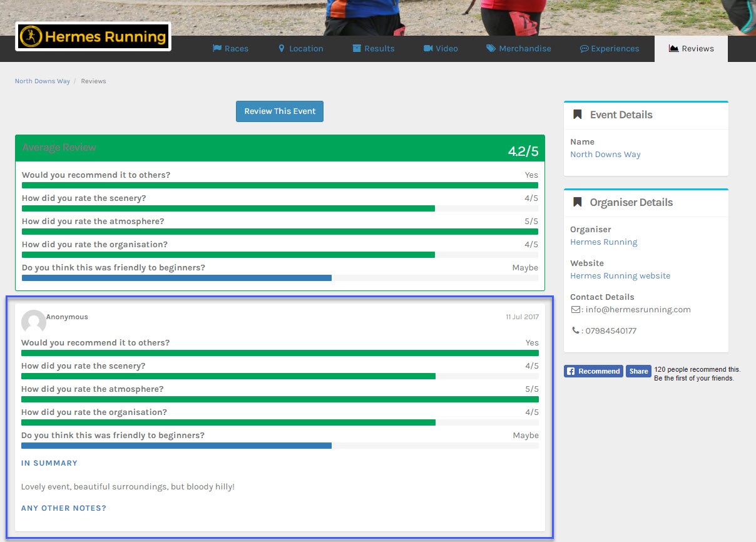Click the bookmark icon in Organiser Details
The width and height of the screenshot is (756, 542).
click(578, 202)
